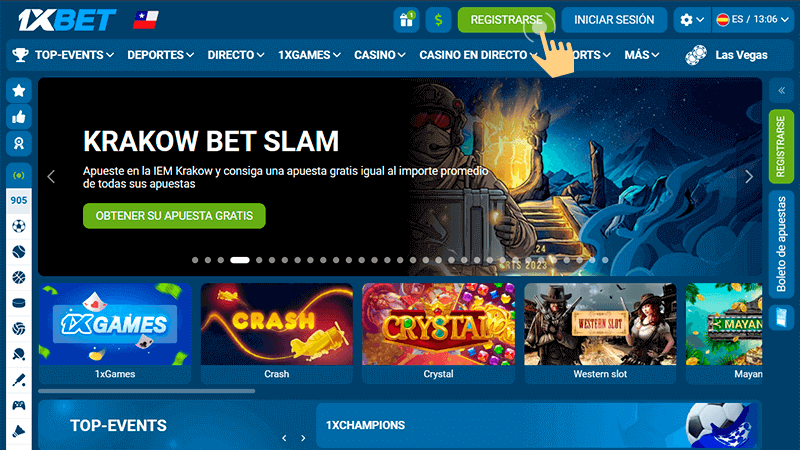Choose the football sport icon in sidebar
The height and width of the screenshot is (450, 800).
19,226
